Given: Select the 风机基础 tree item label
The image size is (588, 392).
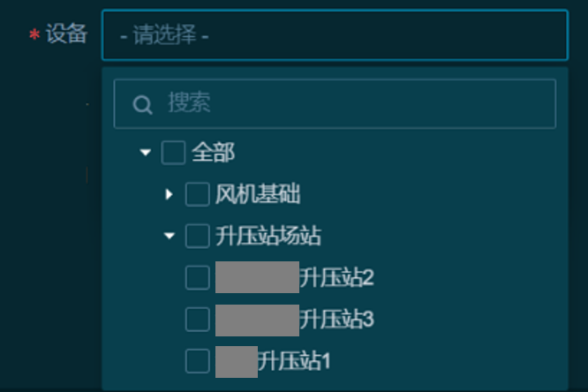Looking at the screenshot, I should point(258,194).
